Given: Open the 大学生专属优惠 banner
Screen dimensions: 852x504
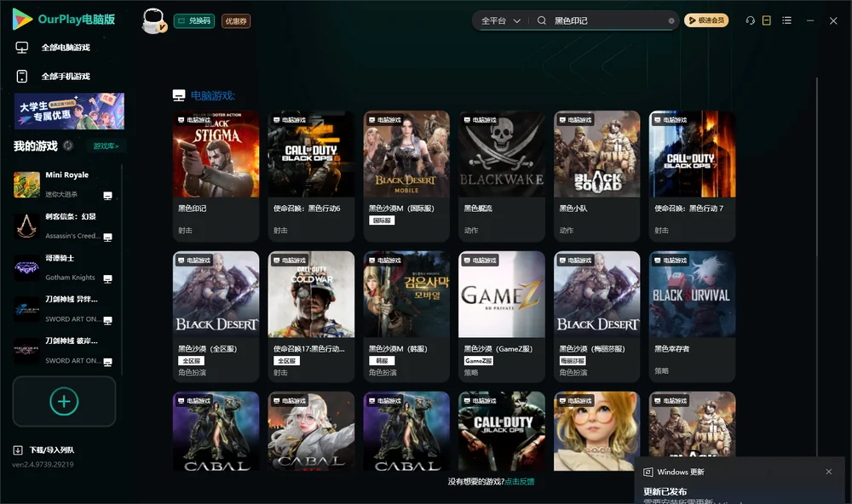Looking at the screenshot, I should click(70, 111).
